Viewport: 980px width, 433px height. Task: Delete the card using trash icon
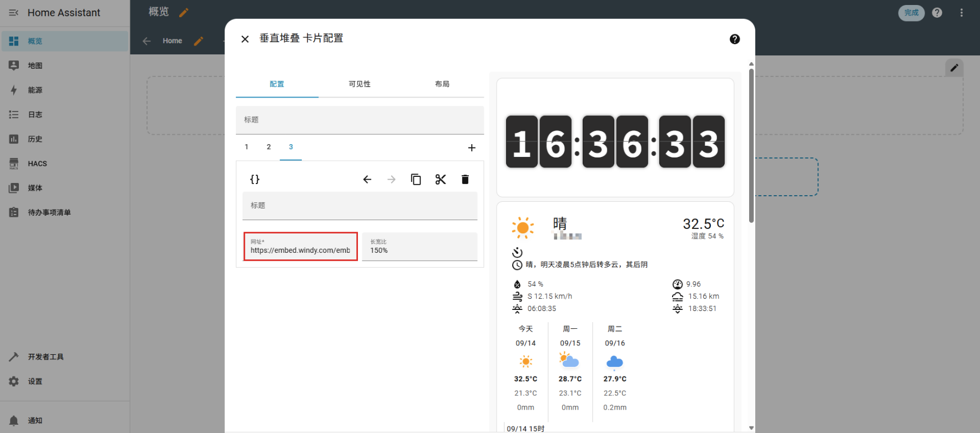click(465, 179)
